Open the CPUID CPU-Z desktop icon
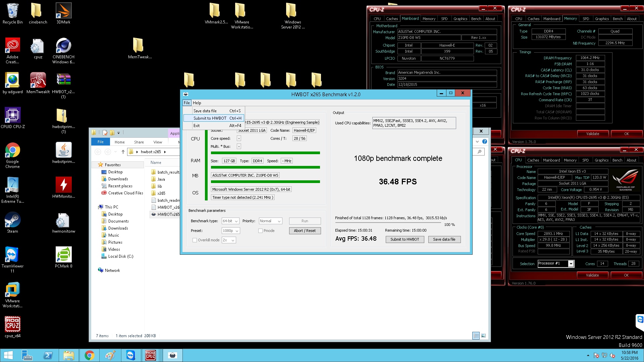The width and height of the screenshot is (644, 362). tap(13, 118)
